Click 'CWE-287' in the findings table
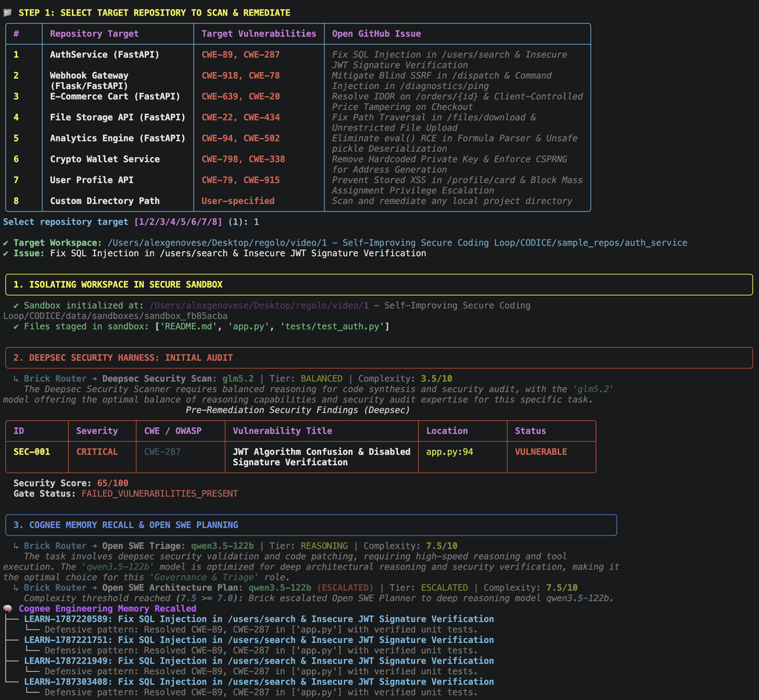This screenshot has height=700, width=759. point(162,452)
